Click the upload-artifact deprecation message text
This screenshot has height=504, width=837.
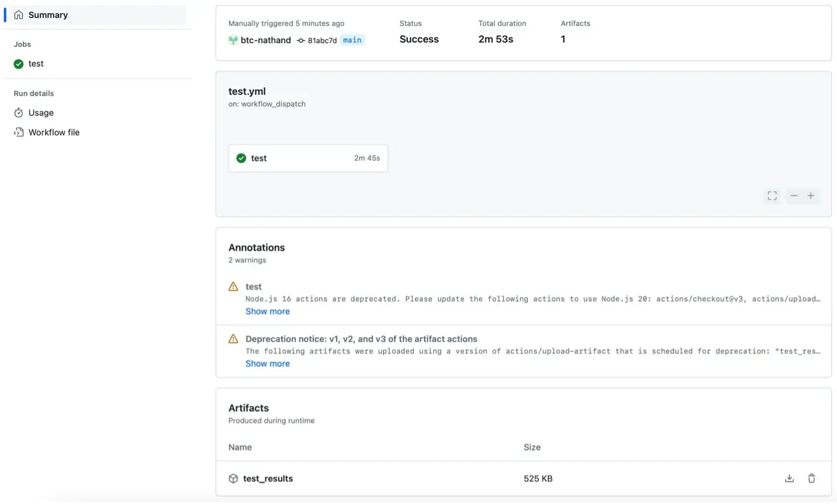(x=533, y=351)
